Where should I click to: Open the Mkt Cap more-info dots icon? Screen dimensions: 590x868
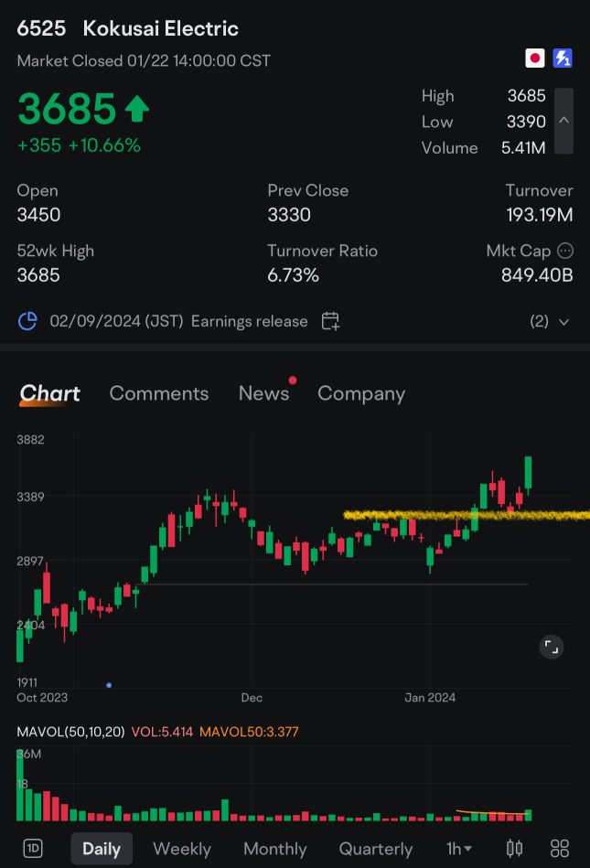(565, 251)
